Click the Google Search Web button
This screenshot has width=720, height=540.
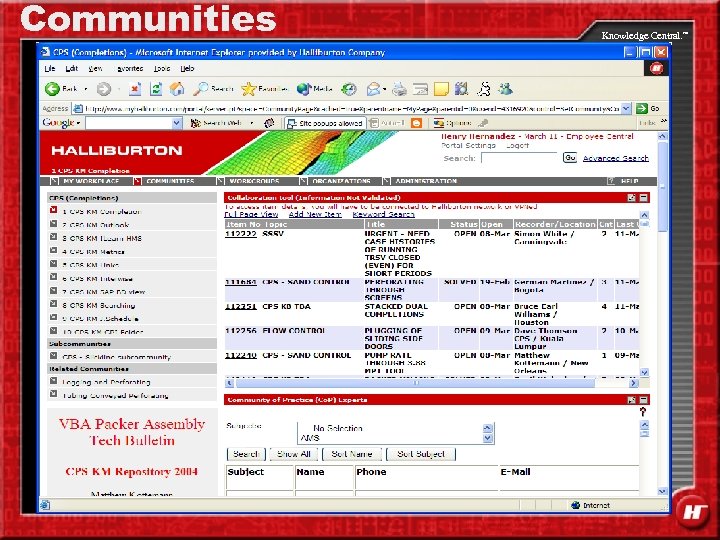216,123
